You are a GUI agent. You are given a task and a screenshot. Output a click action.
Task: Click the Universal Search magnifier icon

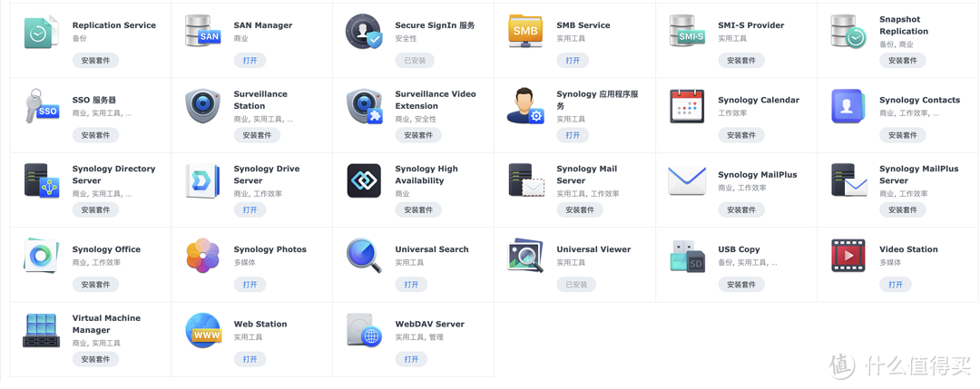(x=364, y=256)
